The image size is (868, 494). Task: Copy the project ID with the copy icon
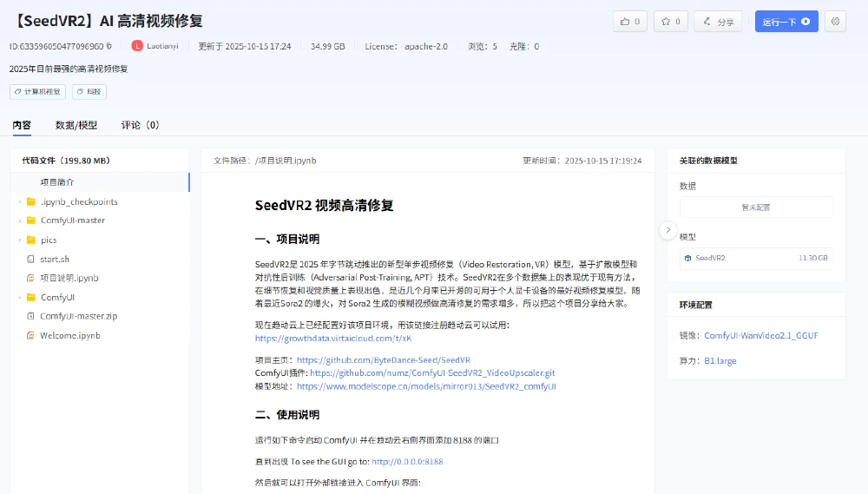pyautogui.click(x=109, y=46)
